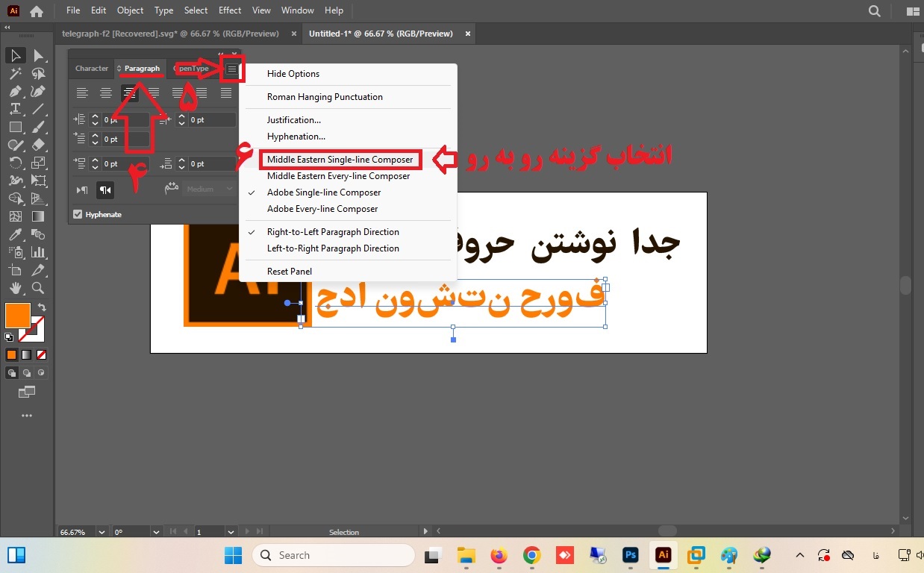The width and height of the screenshot is (924, 573).
Task: Switch to the Character tab
Action: click(x=91, y=68)
